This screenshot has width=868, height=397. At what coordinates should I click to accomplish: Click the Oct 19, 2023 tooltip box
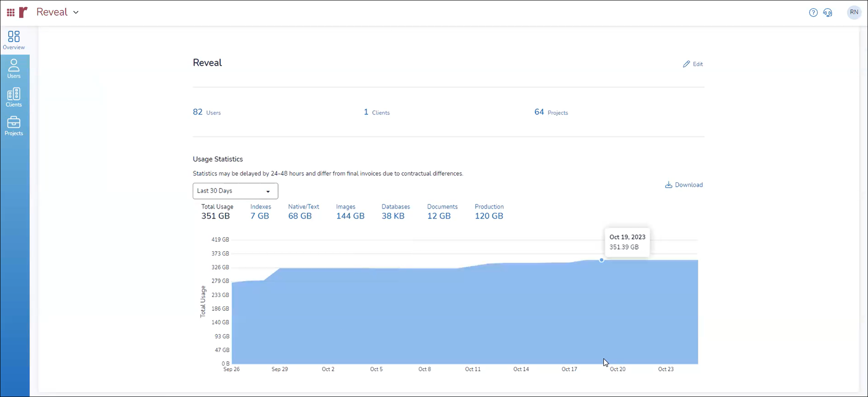coord(627,242)
